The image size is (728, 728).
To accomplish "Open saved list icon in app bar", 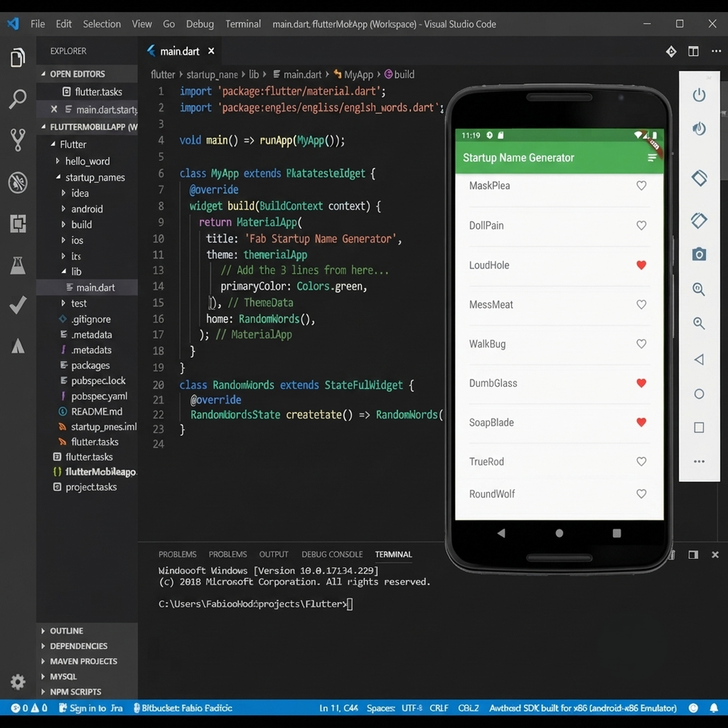I will click(x=652, y=158).
